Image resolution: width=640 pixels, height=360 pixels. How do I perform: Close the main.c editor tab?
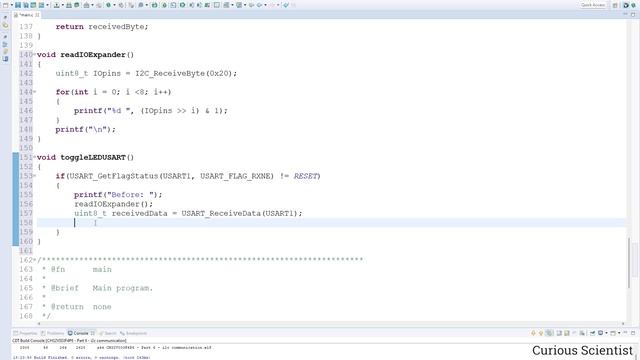(x=37, y=15)
